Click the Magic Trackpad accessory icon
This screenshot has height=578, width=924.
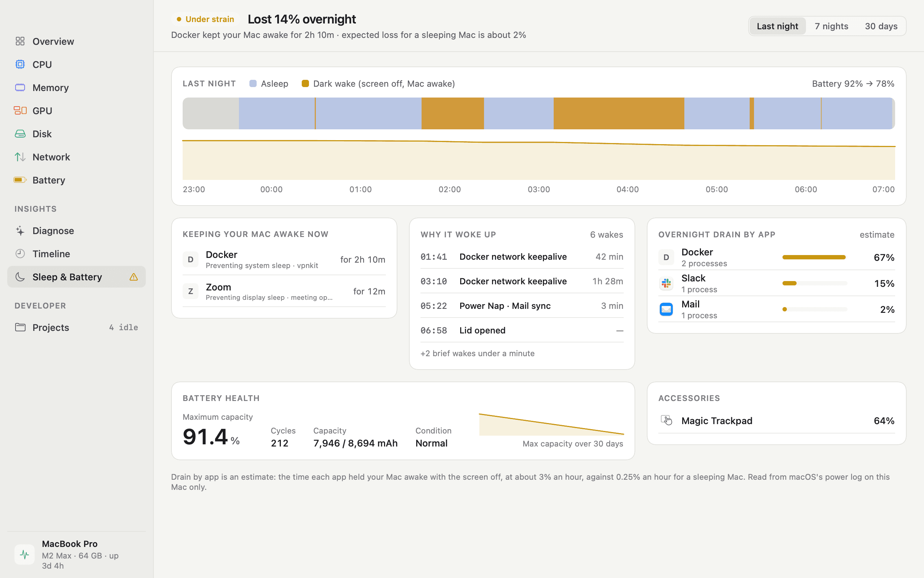tap(666, 420)
